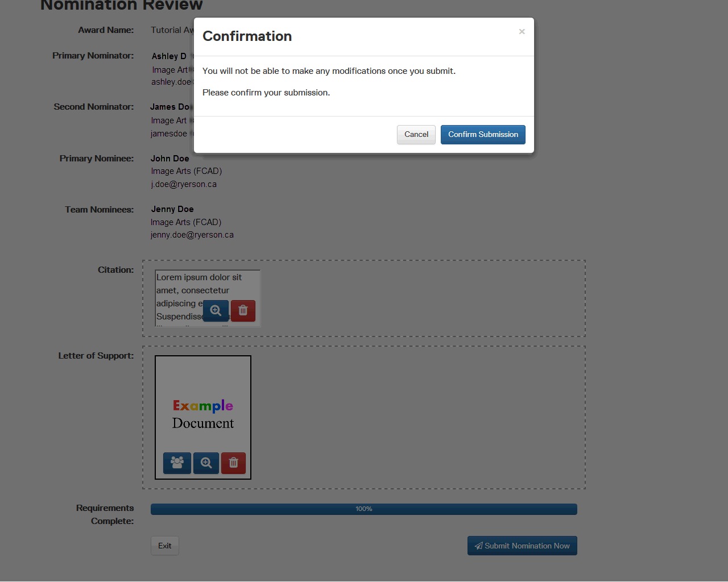The height and width of the screenshot is (582, 728).
Task: Click the j.doe@ryerson.ca email address
Action: pos(184,184)
